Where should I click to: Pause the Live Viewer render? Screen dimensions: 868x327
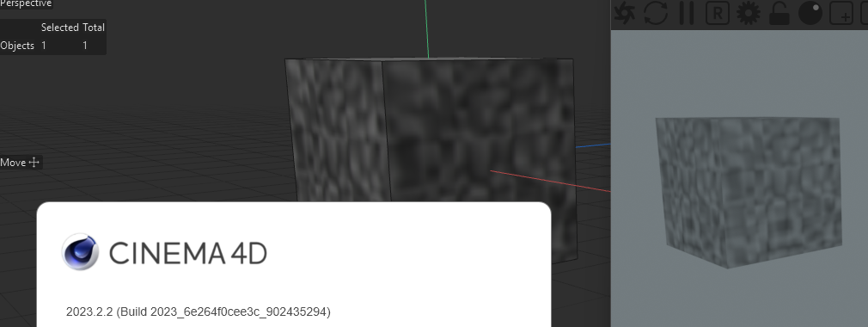(687, 13)
